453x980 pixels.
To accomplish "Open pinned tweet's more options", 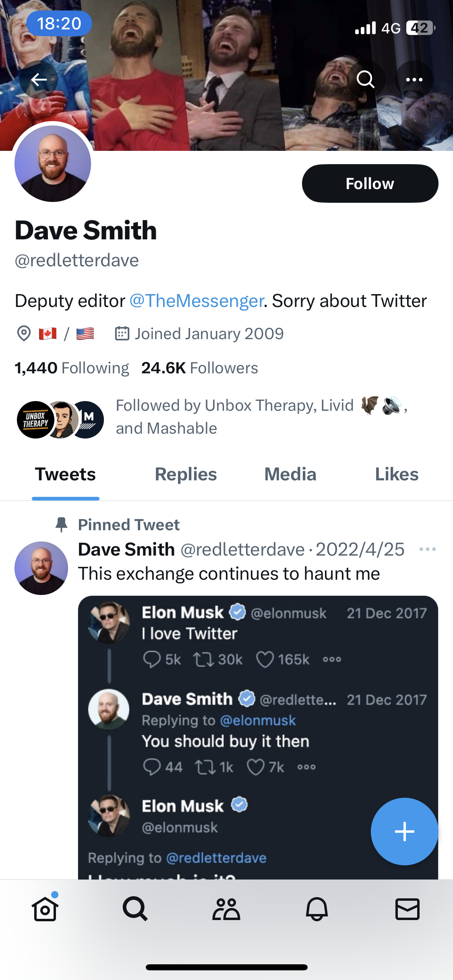I will pyautogui.click(x=427, y=550).
